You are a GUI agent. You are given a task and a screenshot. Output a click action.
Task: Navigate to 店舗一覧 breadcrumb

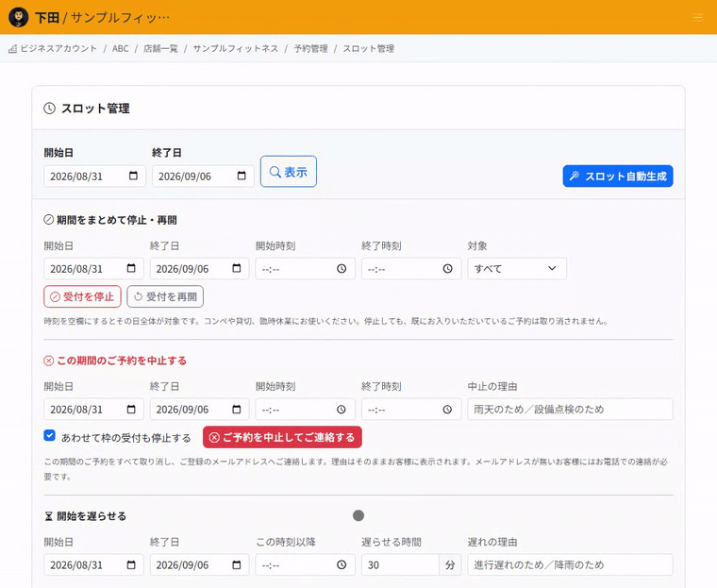click(x=160, y=48)
